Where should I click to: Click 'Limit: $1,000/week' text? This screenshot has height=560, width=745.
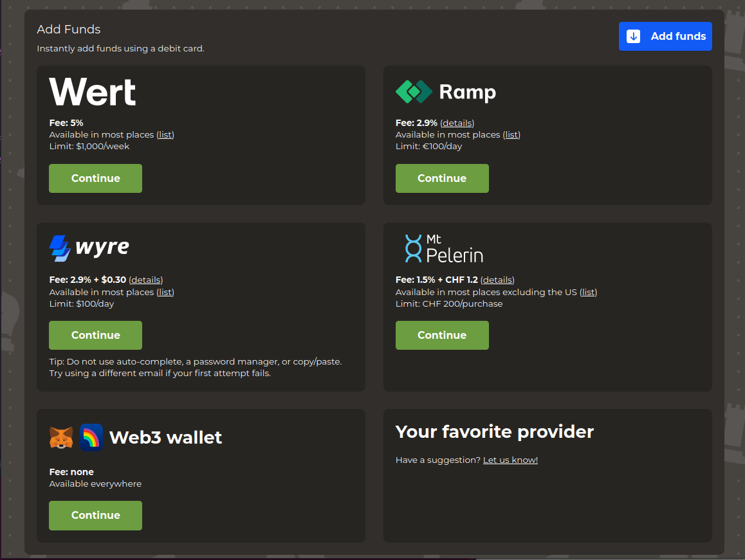tap(89, 147)
